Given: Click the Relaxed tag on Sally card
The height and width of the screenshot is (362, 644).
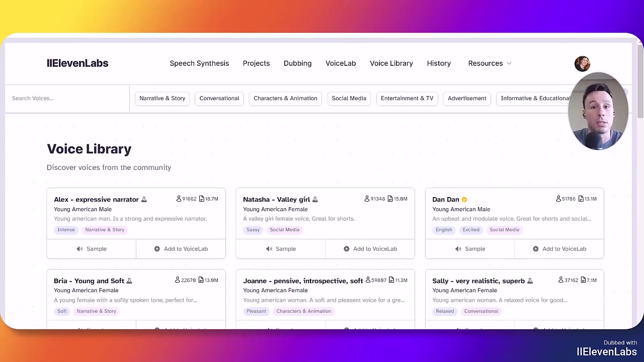Looking at the screenshot, I should coord(445,311).
